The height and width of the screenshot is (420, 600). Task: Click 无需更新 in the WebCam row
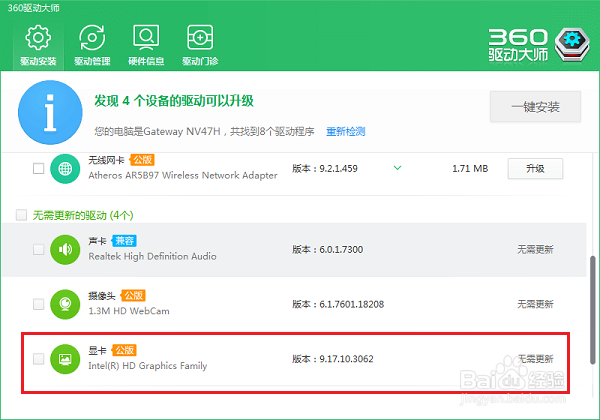tap(535, 304)
